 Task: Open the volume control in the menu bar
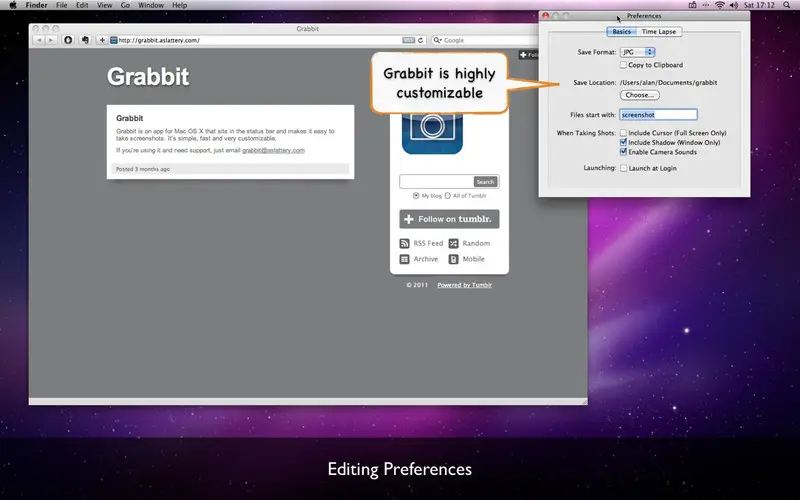(734, 5)
